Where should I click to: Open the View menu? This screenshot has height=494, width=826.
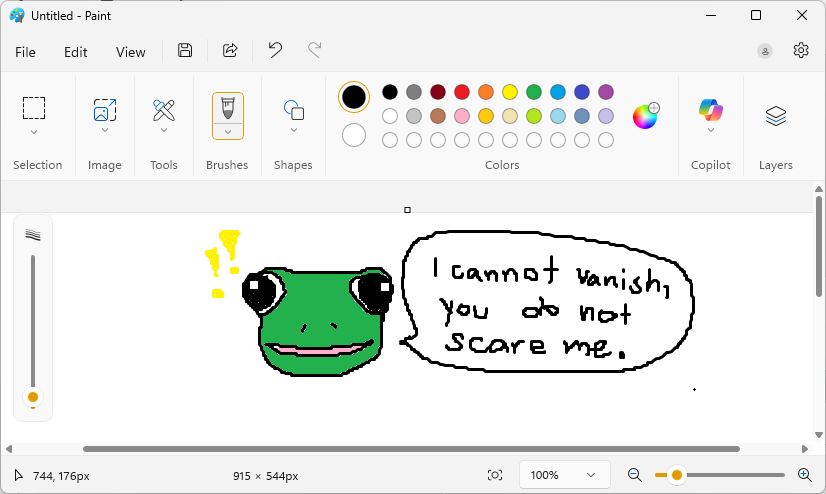(x=131, y=52)
